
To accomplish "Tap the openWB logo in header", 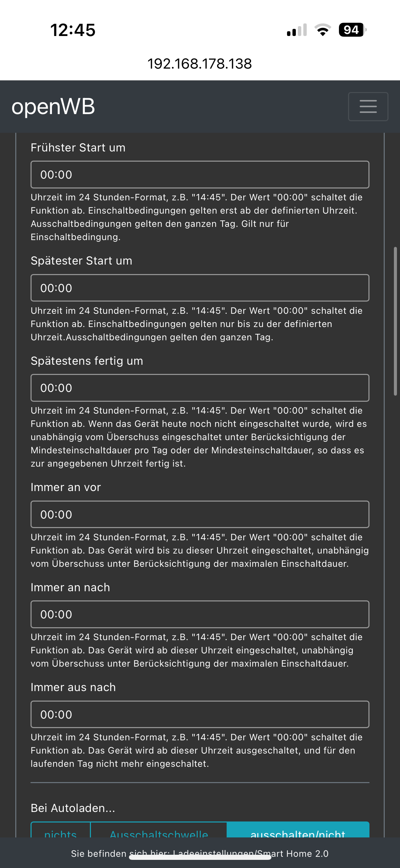I will tap(53, 107).
